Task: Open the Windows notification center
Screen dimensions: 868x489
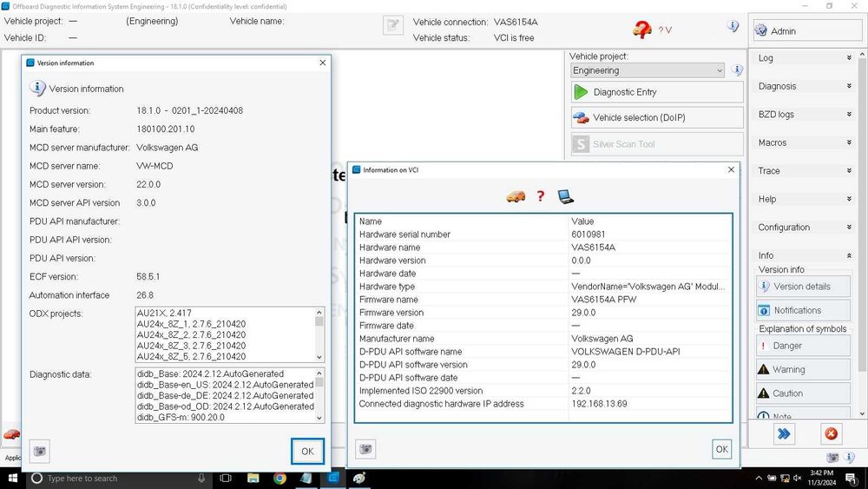Action: pyautogui.click(x=852, y=478)
